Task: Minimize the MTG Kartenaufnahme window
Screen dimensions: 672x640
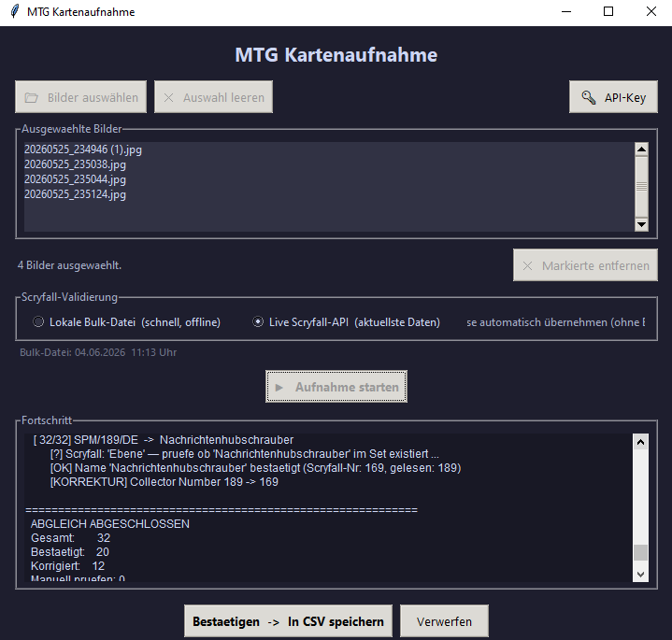Action: click(566, 11)
